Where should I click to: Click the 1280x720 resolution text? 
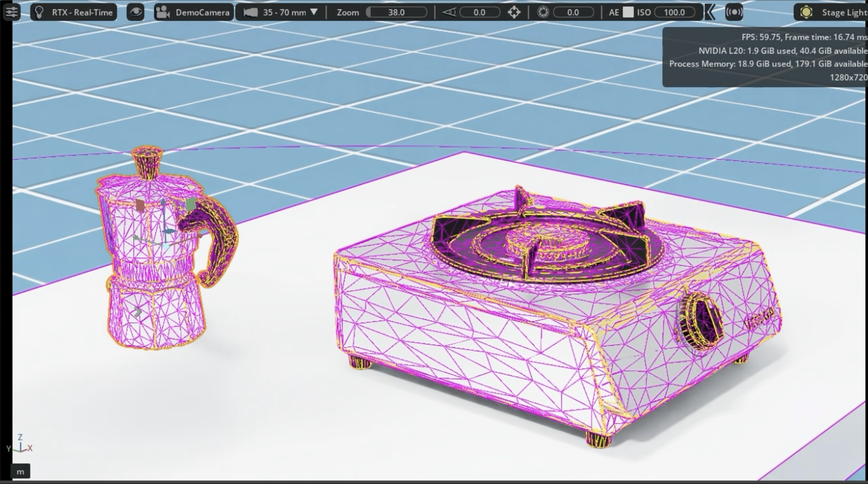tap(848, 77)
